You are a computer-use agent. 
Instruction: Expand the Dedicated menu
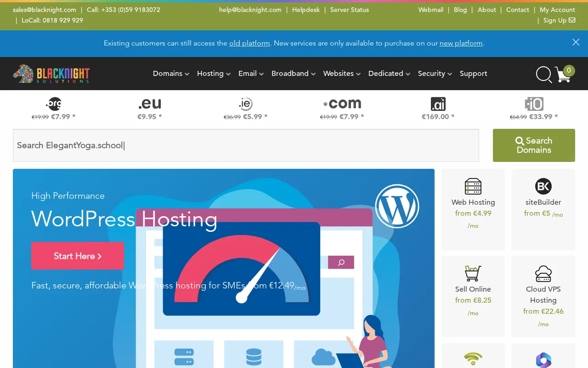point(389,74)
